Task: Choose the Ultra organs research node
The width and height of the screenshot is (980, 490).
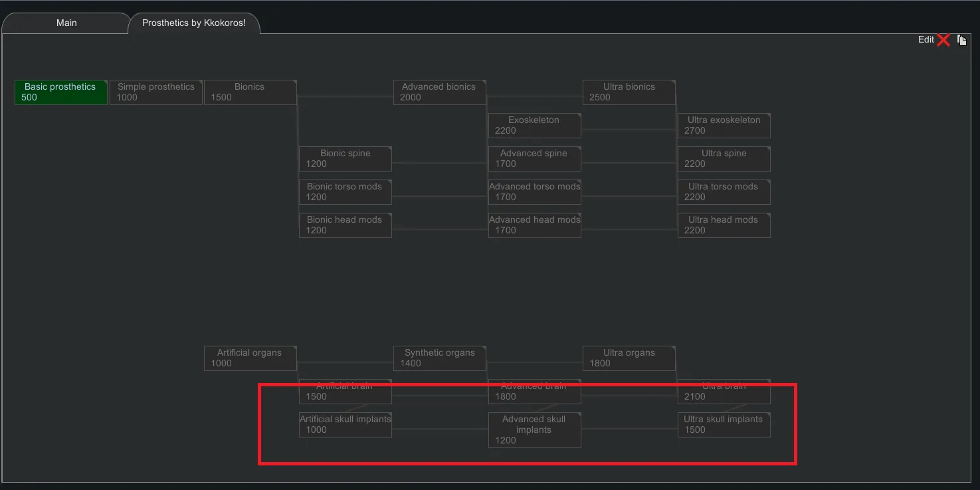Action: click(x=629, y=358)
